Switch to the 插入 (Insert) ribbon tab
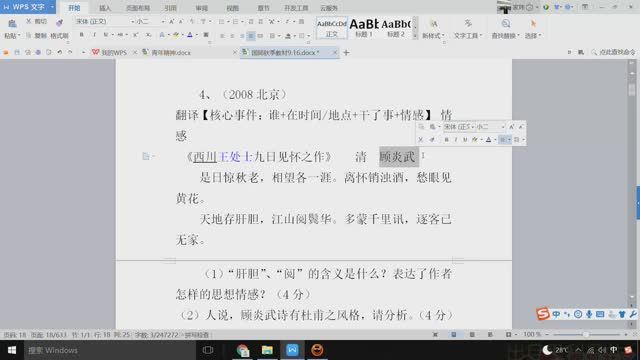Image resolution: width=640 pixels, height=360 pixels. coord(105,8)
